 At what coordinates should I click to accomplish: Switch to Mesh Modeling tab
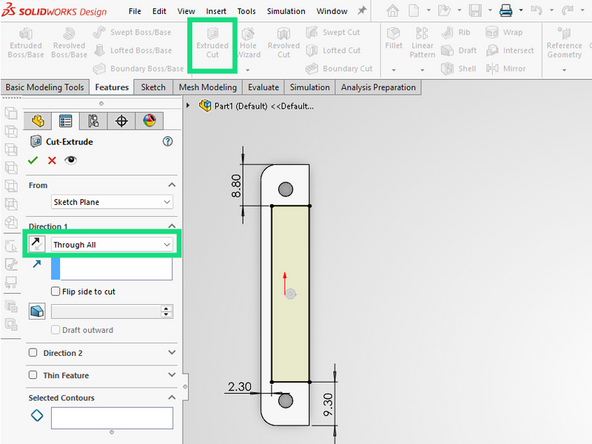tap(208, 87)
